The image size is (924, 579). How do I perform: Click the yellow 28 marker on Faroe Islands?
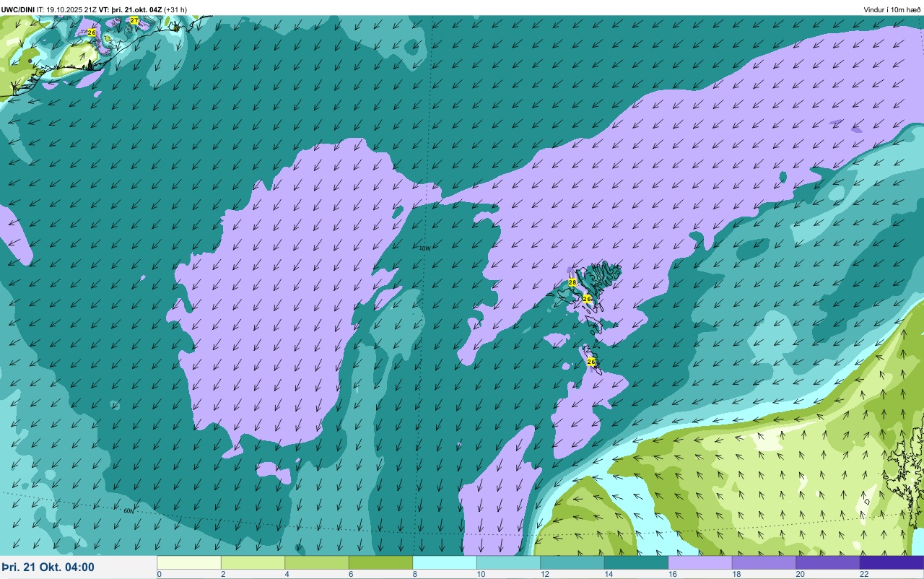(572, 282)
